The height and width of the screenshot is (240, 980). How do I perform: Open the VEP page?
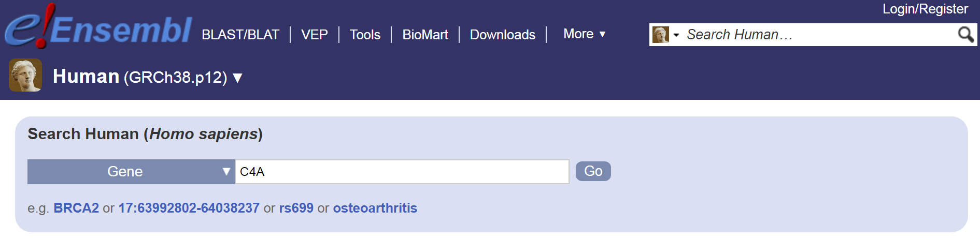(x=315, y=35)
